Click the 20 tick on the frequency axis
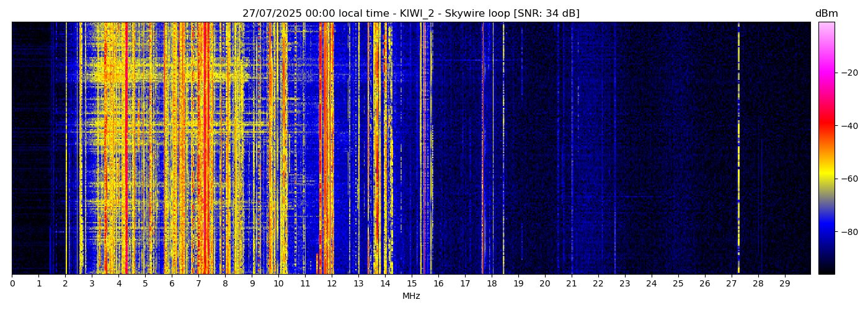This screenshot has width=868, height=310. pos(545,284)
